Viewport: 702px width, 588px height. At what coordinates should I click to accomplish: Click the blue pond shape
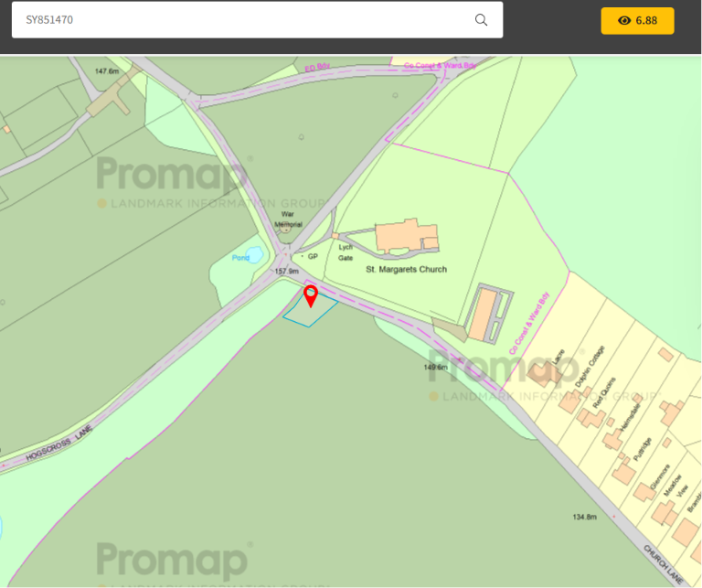pos(255,255)
